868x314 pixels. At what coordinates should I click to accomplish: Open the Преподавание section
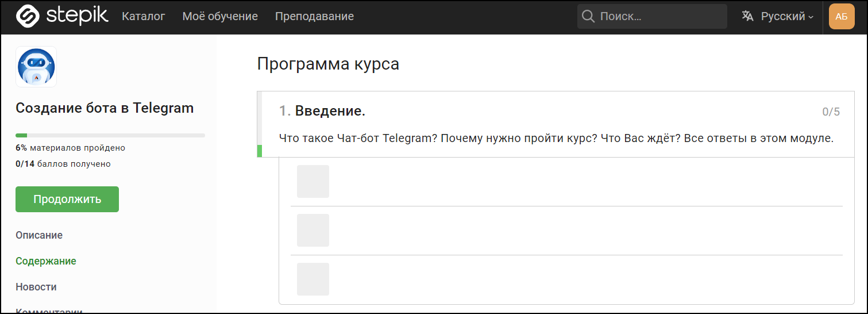coord(314,16)
